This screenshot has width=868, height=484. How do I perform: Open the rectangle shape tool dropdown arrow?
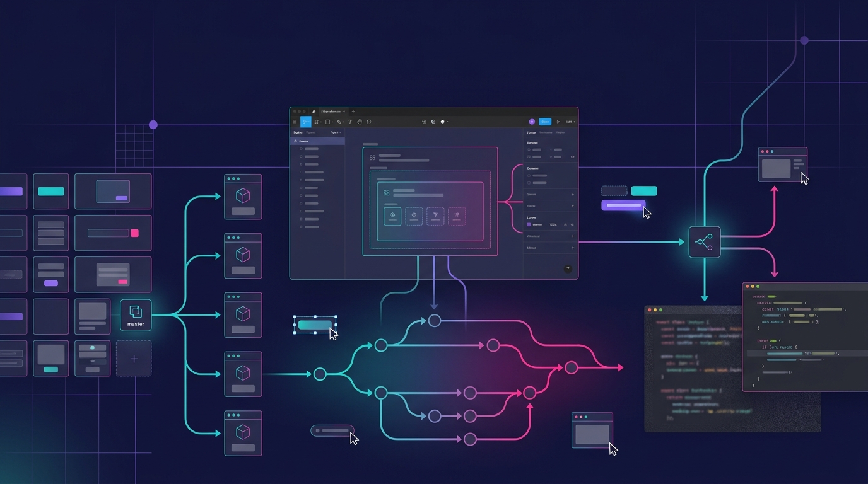[x=332, y=122]
